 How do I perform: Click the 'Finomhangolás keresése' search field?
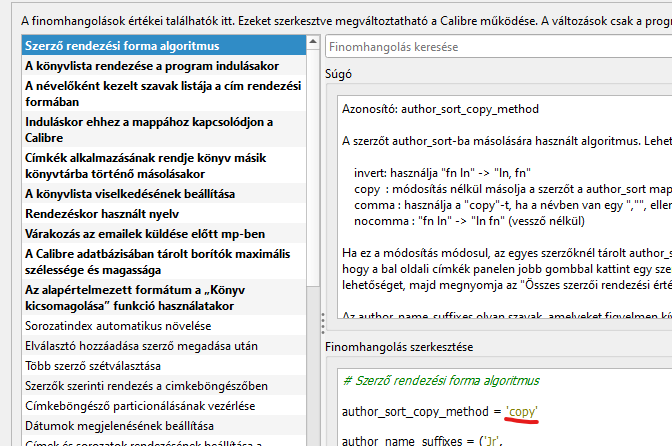498,47
